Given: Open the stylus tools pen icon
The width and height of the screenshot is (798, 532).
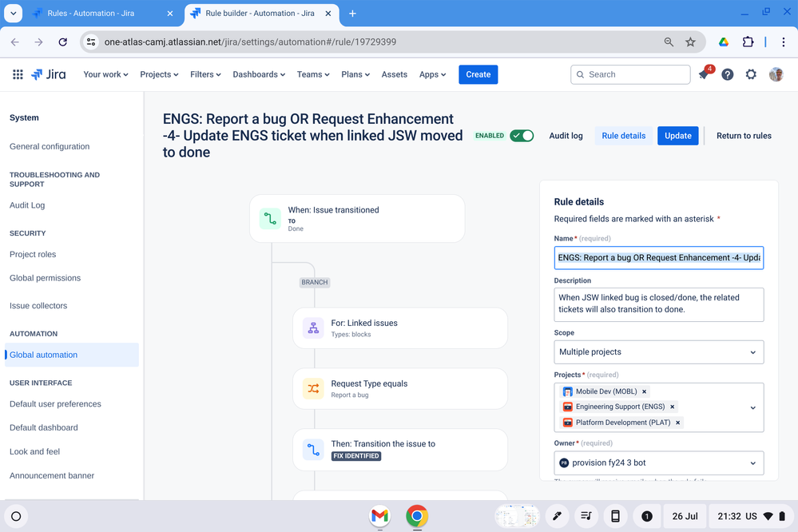Looking at the screenshot, I should [x=558, y=516].
